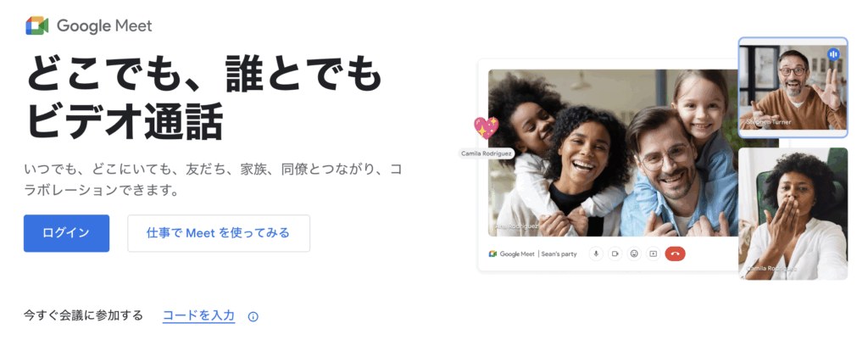Click the info icon next to コードを入力
Viewport: 868px width, 340px height.
[253, 317]
